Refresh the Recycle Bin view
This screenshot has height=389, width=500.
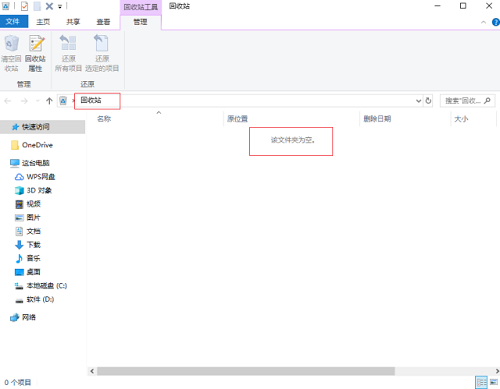(428, 101)
